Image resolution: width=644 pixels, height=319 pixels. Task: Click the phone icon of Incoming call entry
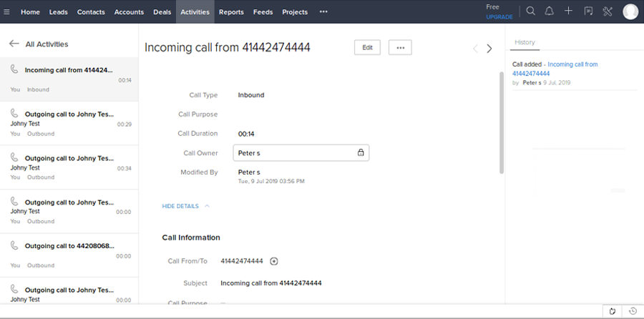[x=14, y=69]
